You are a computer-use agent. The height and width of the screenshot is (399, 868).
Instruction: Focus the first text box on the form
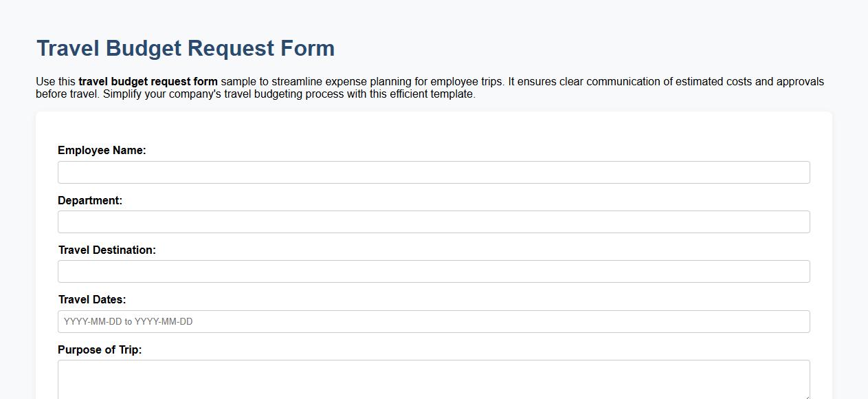433,172
